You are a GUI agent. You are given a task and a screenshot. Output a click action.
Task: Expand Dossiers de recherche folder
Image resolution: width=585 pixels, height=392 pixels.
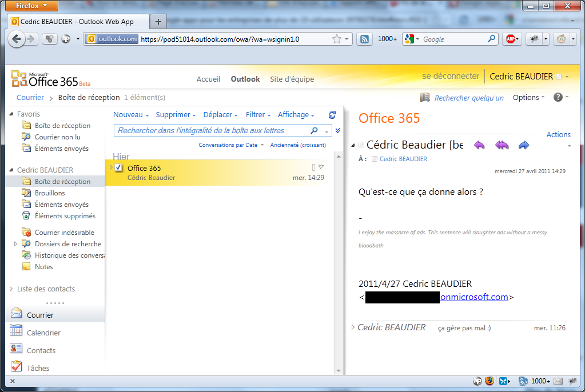pyautogui.click(x=15, y=243)
